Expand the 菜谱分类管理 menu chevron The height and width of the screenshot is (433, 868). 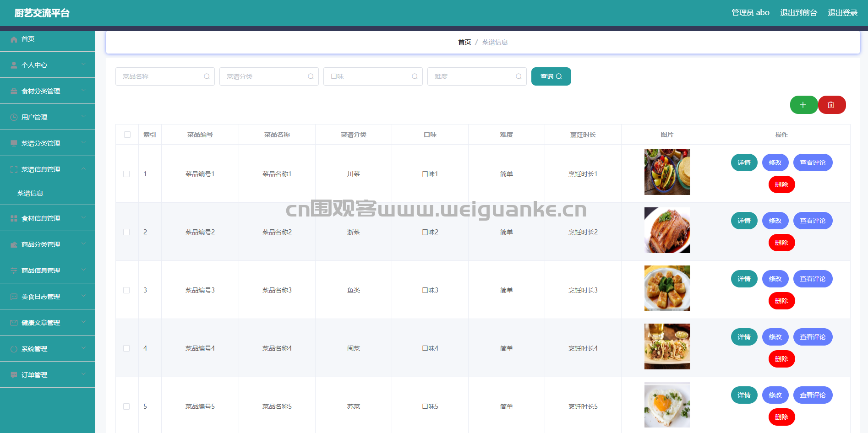click(x=83, y=143)
